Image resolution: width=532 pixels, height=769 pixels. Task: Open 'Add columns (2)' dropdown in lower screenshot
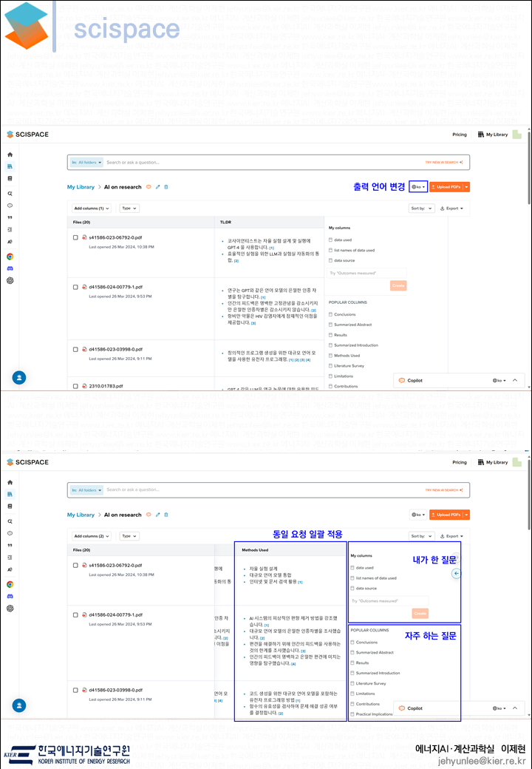click(92, 536)
